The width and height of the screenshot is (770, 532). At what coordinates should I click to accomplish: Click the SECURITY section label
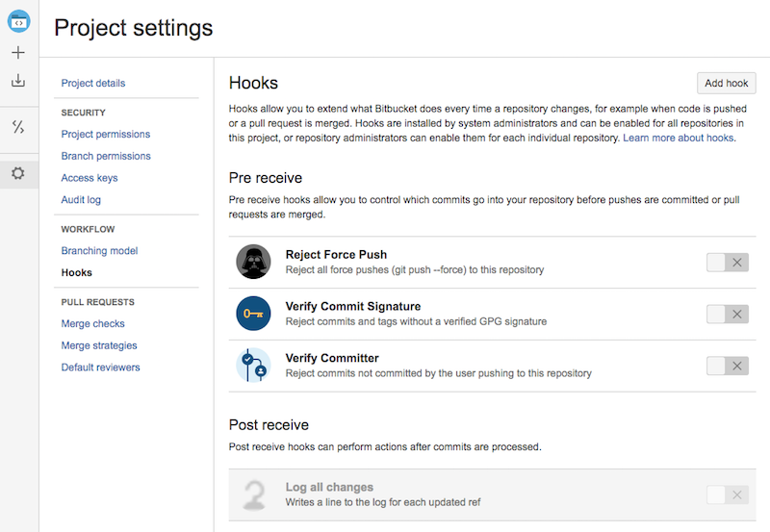[x=84, y=113]
